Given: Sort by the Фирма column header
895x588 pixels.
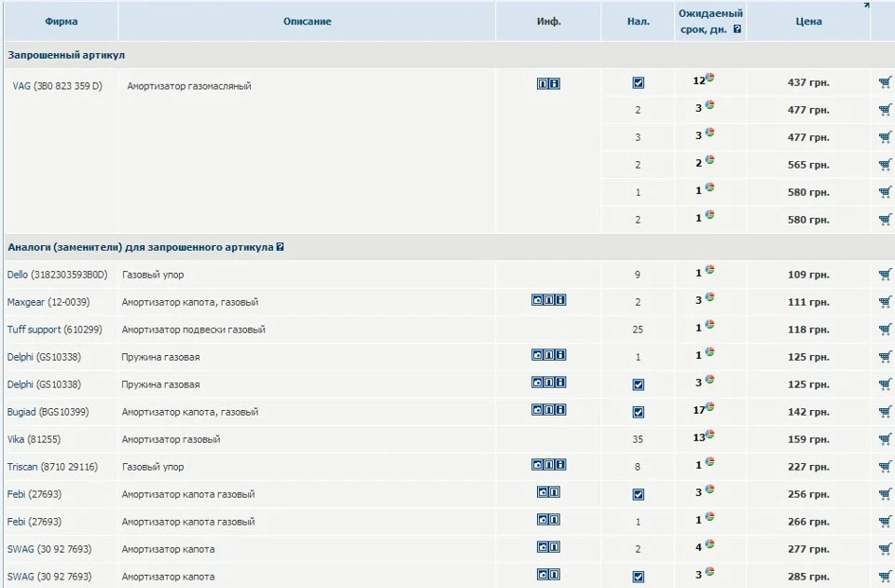Looking at the screenshot, I should point(62,21).
